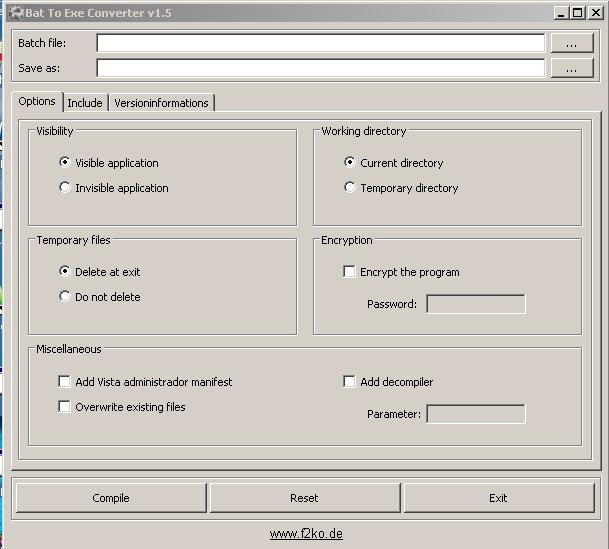Click the 'Save as:' label
This screenshot has width=609, height=549.
tap(39, 68)
